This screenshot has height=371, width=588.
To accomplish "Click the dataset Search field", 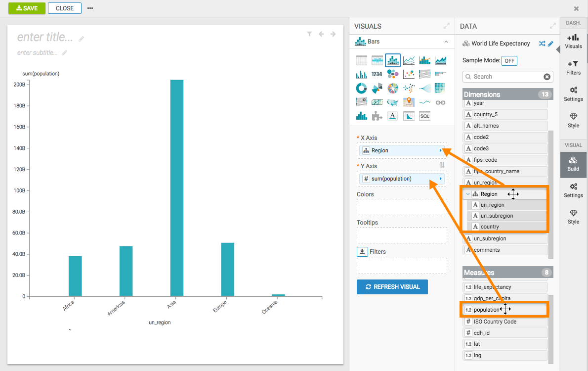I will 505,77.
